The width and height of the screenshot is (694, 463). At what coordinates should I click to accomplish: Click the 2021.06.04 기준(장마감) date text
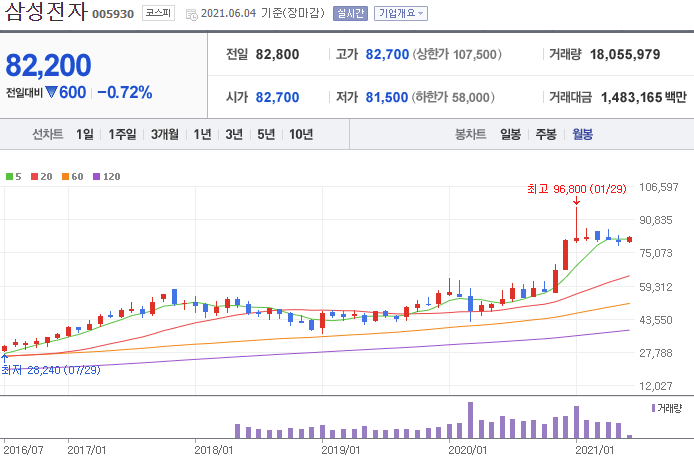tap(263, 13)
